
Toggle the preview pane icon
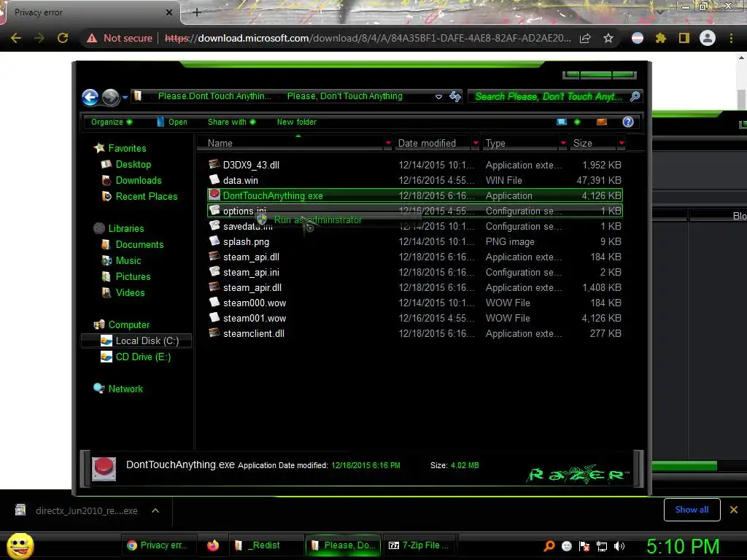(x=602, y=122)
